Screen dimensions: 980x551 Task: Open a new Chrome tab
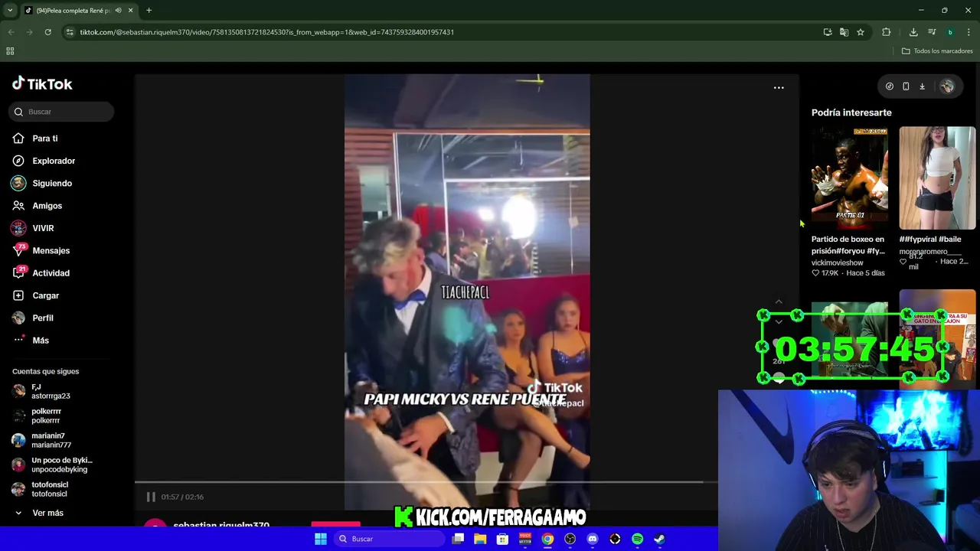tap(149, 11)
